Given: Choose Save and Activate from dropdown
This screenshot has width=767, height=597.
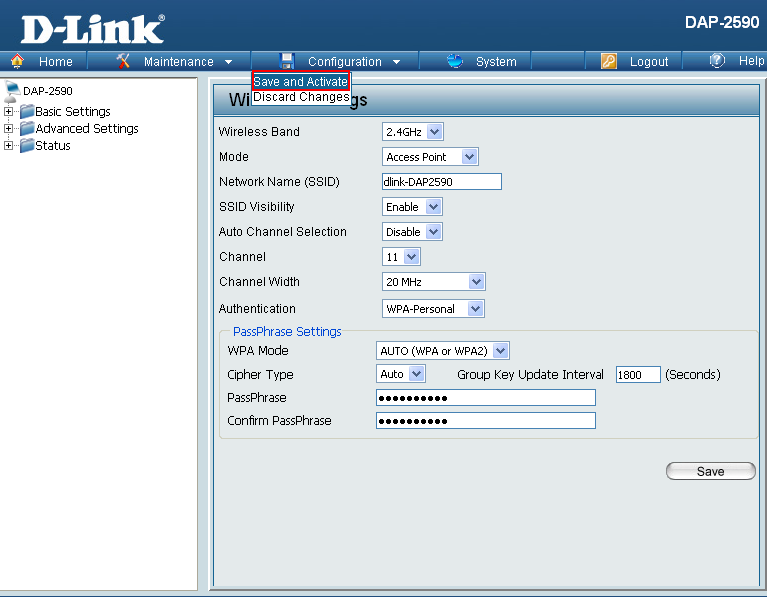Looking at the screenshot, I should point(301,81).
